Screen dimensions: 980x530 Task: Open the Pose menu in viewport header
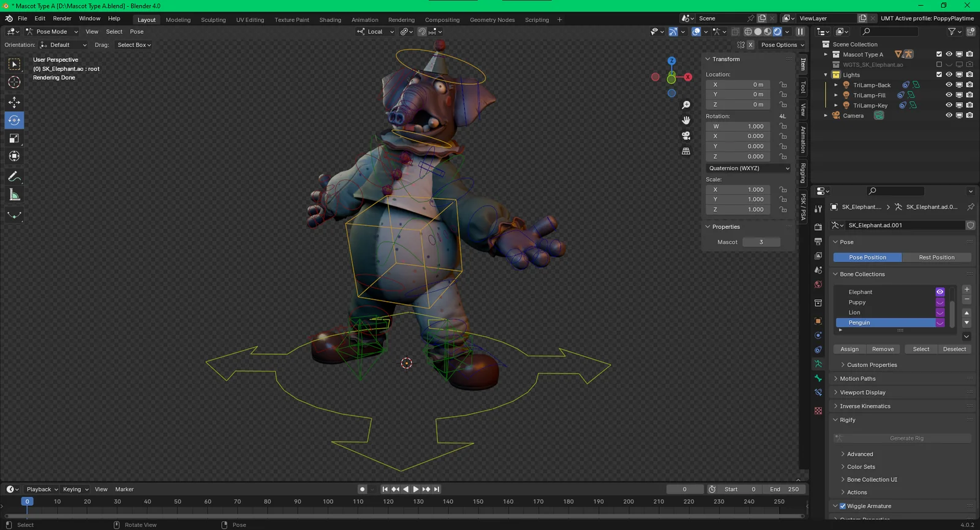137,32
